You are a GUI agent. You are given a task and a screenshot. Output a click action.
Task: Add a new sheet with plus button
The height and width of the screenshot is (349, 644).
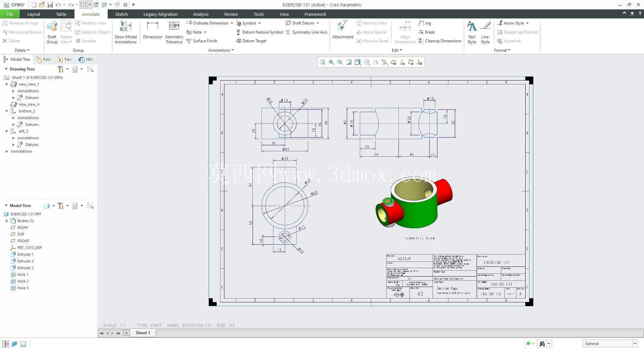point(126,333)
